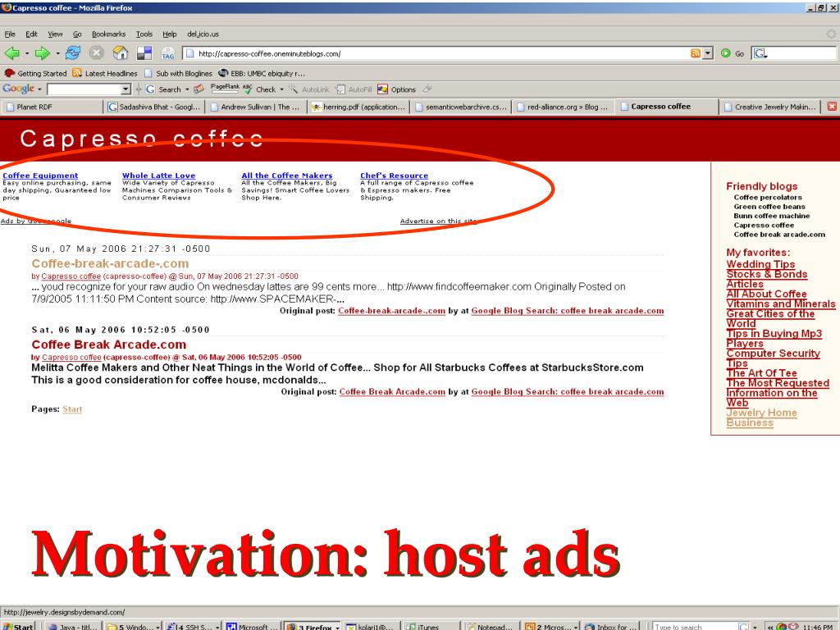The image size is (840, 630).
Task: Open the Check button dropdown arrow
Action: coord(282,89)
